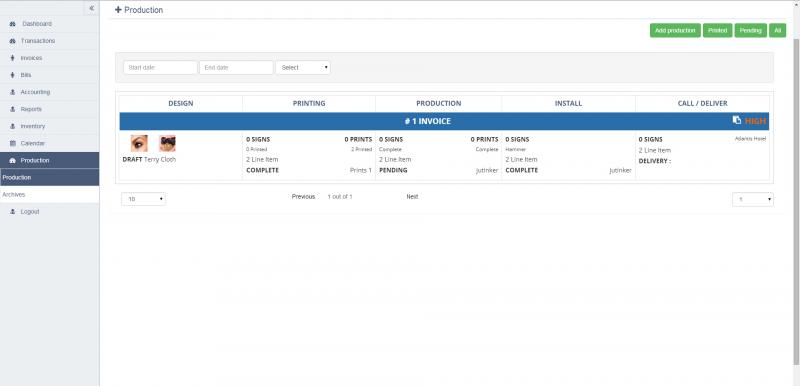This screenshot has width=800, height=386.
Task: Click the Calendar icon in the sidebar
Action: 13,143
